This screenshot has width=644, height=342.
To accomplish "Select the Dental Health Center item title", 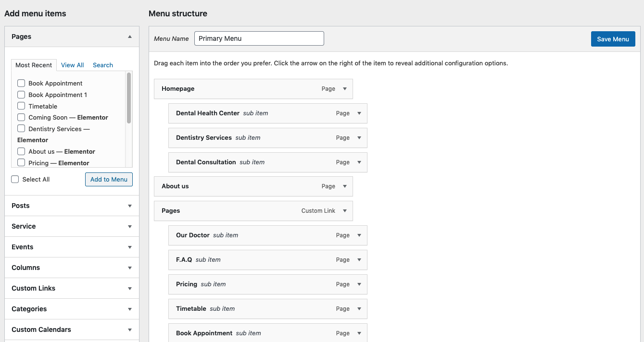I will [208, 113].
